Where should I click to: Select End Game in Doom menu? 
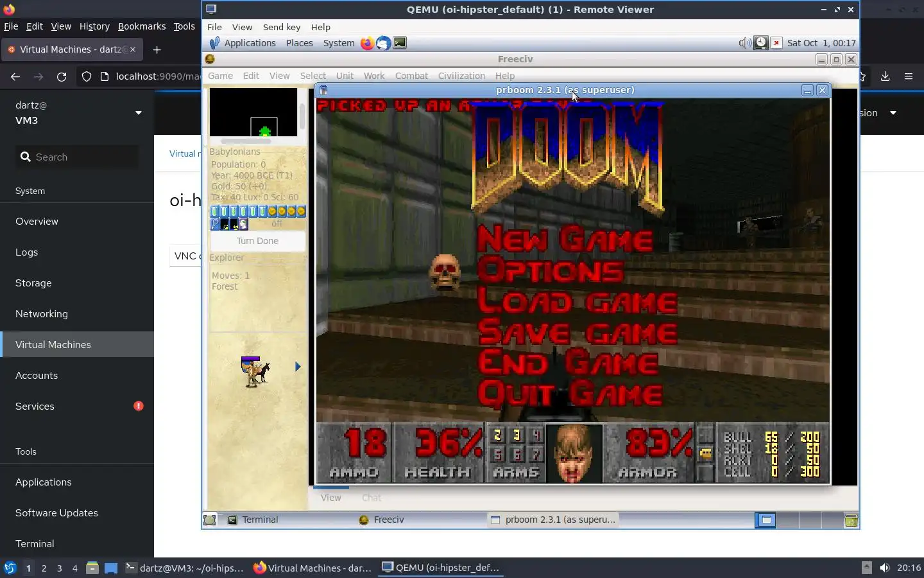(x=568, y=363)
